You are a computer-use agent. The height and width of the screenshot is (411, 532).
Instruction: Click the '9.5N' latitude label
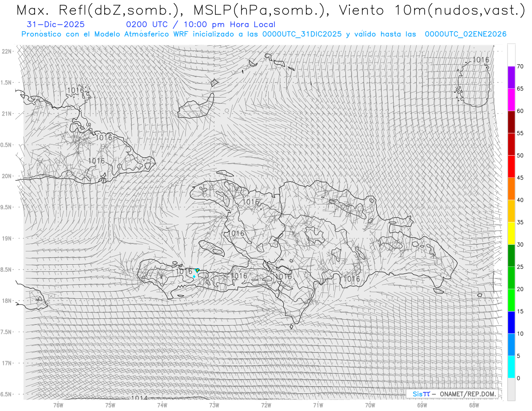click(7, 207)
